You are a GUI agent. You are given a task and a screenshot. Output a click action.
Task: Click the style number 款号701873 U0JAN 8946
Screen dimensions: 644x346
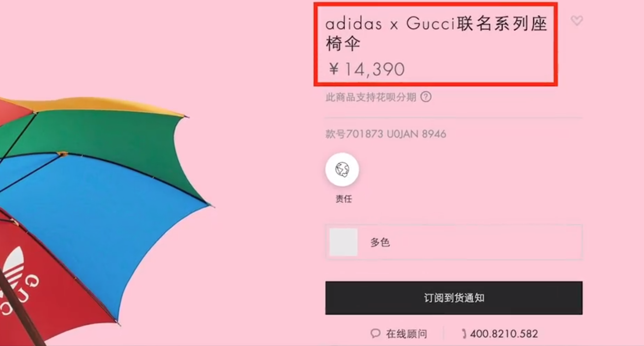(x=386, y=134)
